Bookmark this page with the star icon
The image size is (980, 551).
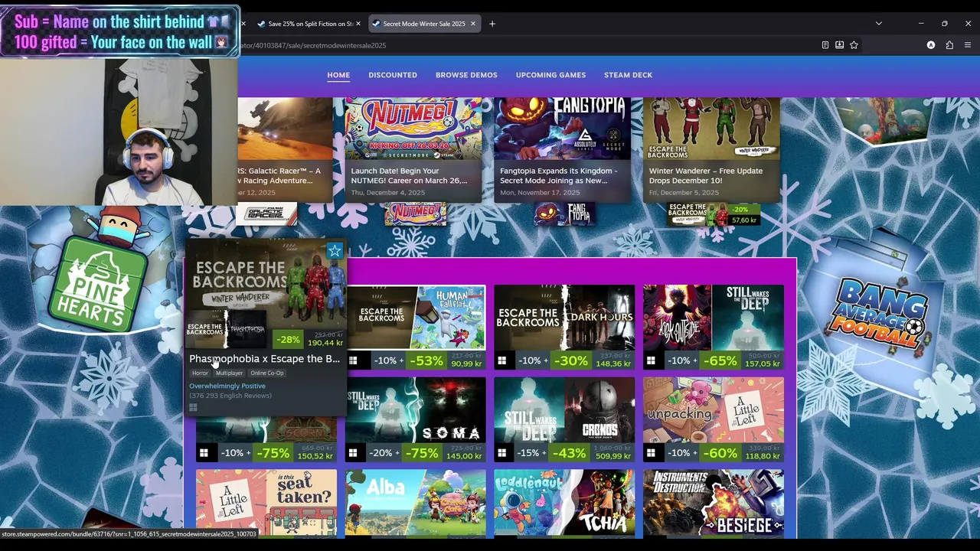pyautogui.click(x=854, y=45)
